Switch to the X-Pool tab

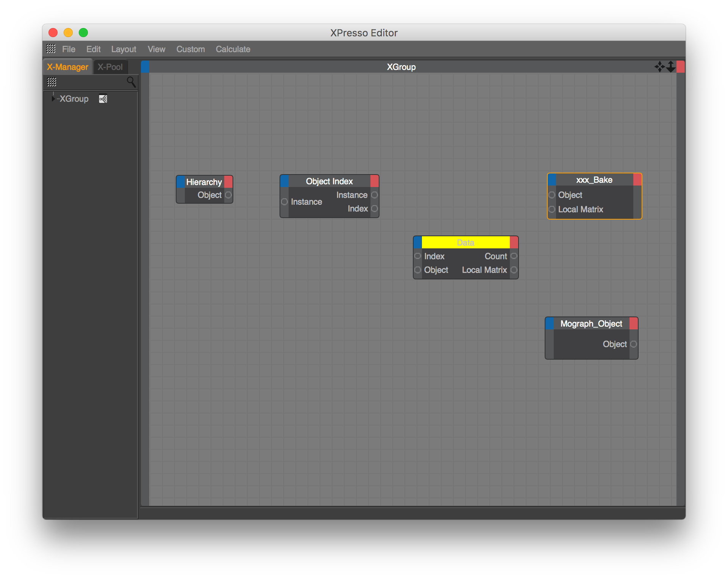point(110,67)
